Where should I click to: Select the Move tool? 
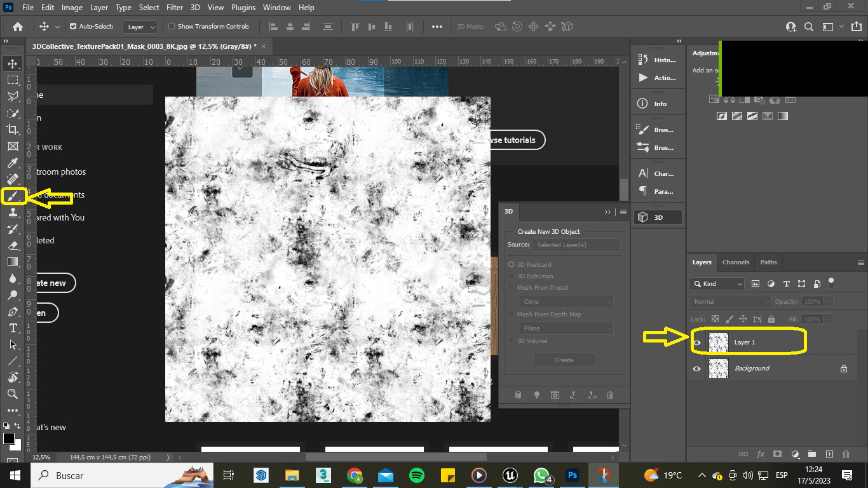tap(14, 63)
